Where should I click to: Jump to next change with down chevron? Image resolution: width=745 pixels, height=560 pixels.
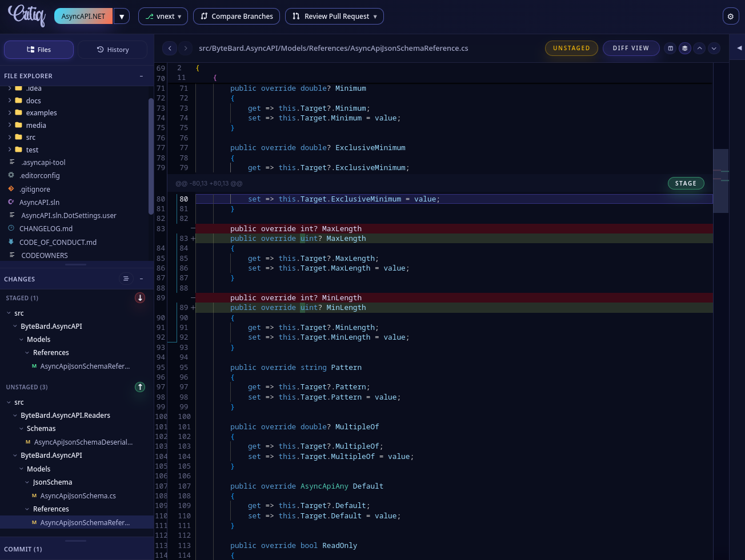pyautogui.click(x=714, y=48)
